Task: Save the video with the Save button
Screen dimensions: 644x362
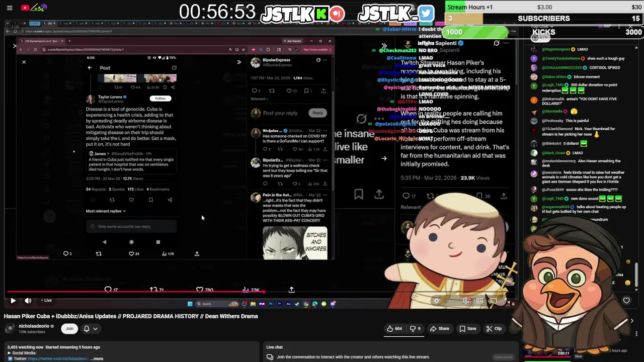Action: (x=467, y=328)
